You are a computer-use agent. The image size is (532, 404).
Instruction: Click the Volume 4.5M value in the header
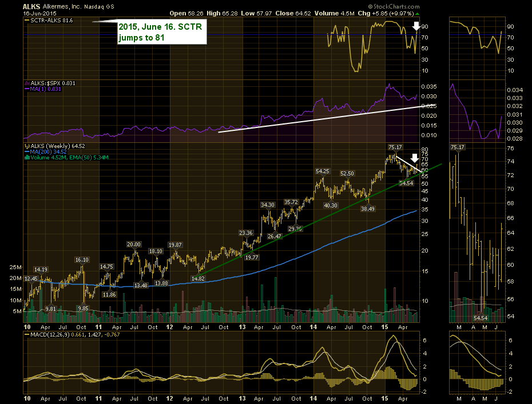pos(334,13)
